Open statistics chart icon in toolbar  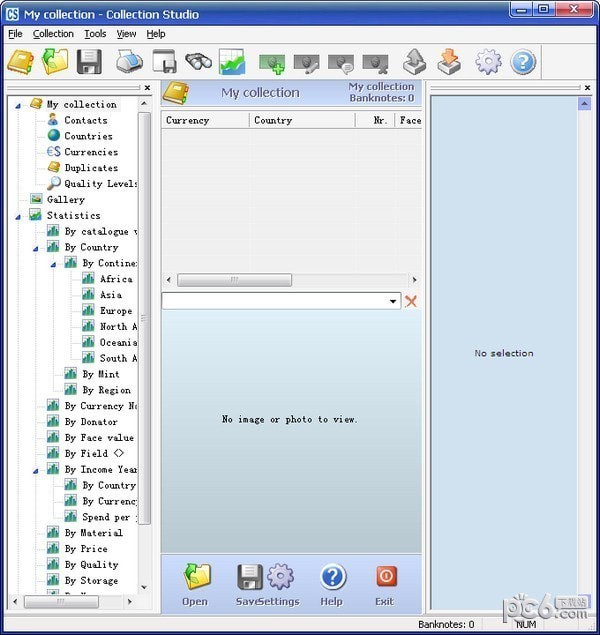232,62
